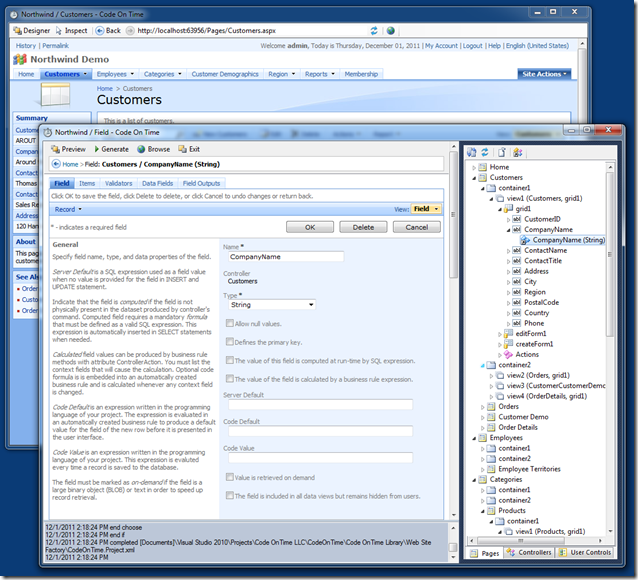This screenshot has width=638, height=580.
Task: Click the Products page icon in tree
Action: tap(492, 511)
